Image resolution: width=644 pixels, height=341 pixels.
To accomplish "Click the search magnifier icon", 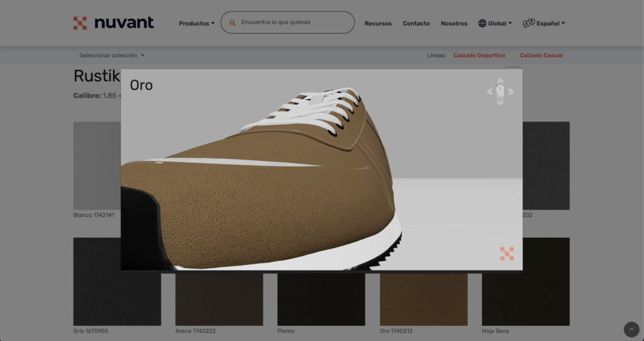I will tap(233, 23).
